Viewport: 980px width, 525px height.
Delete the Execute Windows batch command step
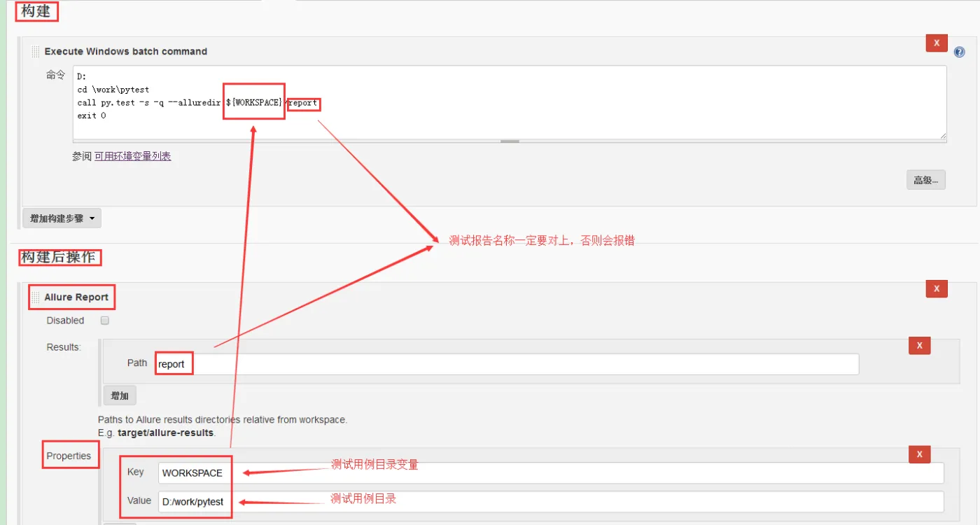tap(937, 43)
